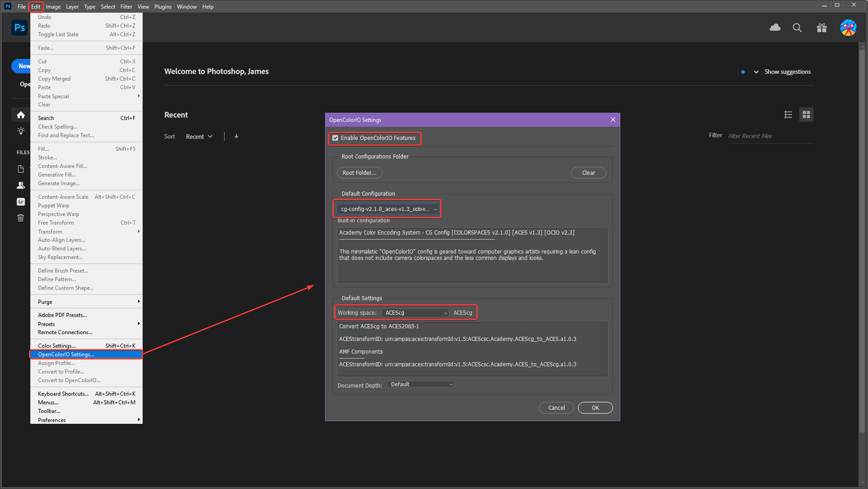Expand the Show suggestions chevron
Viewport: 868px width, 489px height.
756,72
